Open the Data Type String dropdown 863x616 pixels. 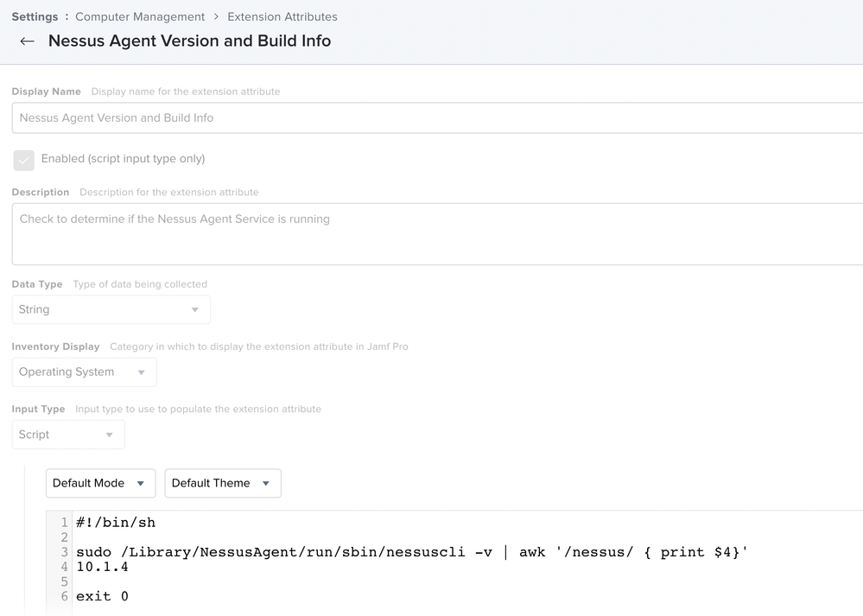tap(111, 309)
